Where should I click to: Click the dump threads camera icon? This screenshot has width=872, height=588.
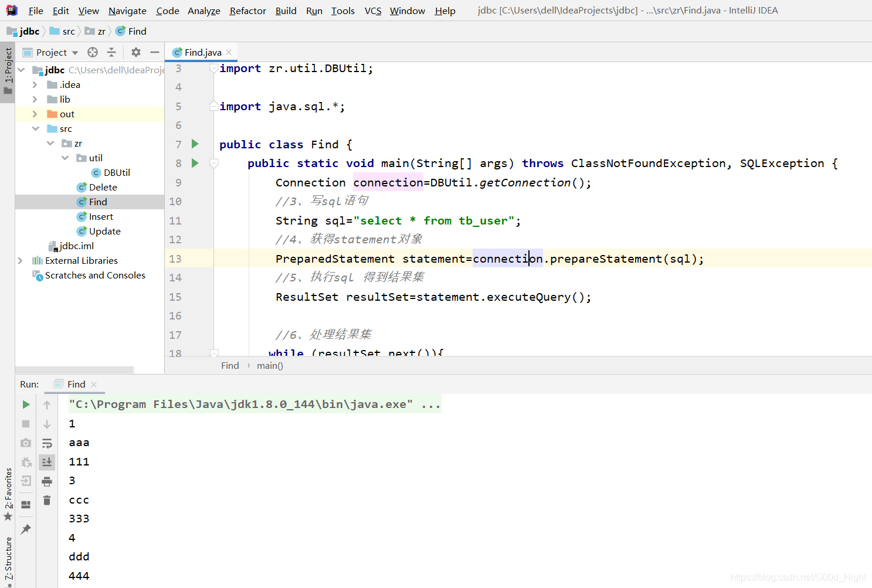[26, 443]
